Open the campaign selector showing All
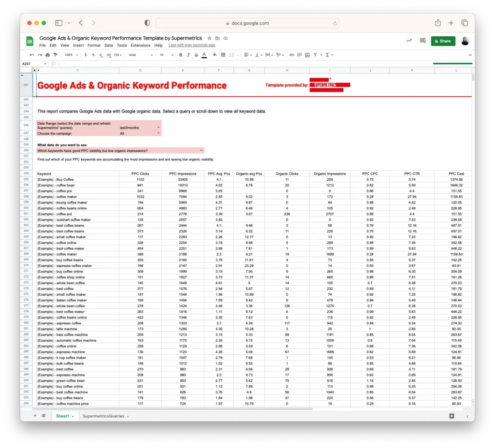 [x=158, y=133]
